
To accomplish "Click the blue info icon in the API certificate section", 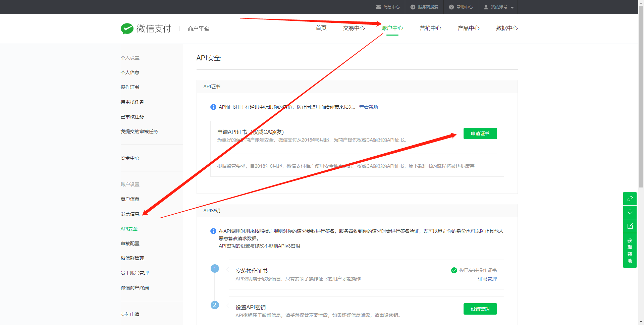I will (213, 107).
